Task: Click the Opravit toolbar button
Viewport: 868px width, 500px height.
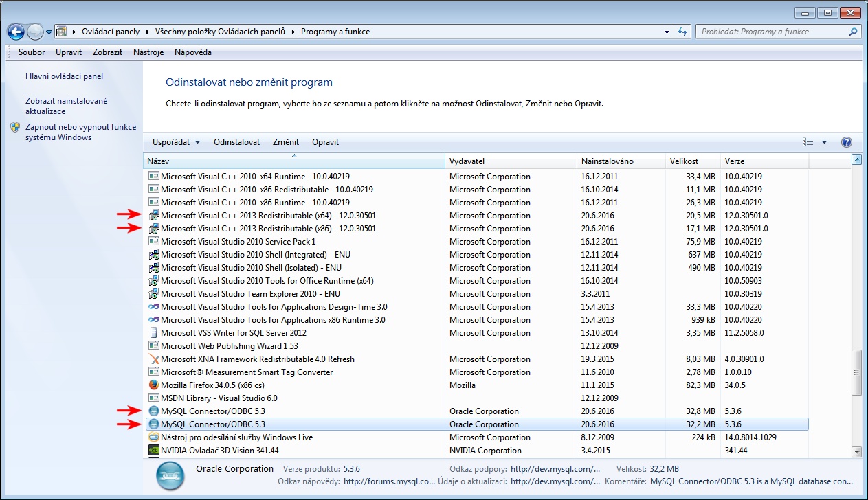Action: (x=325, y=142)
